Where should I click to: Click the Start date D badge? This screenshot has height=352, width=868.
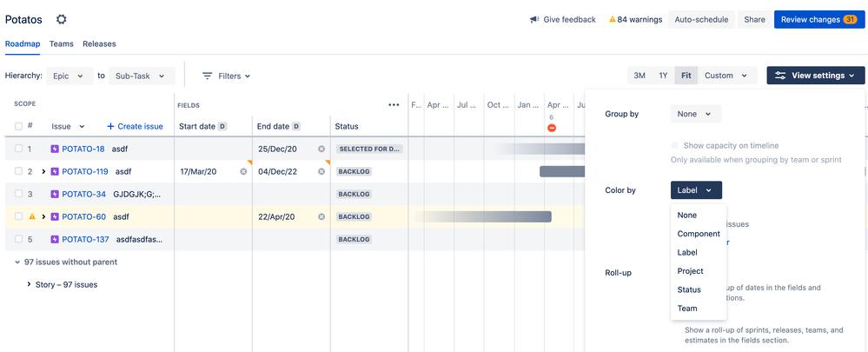pos(222,126)
